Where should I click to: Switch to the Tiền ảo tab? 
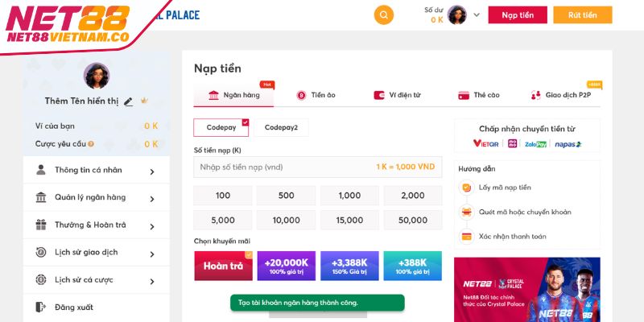316,95
